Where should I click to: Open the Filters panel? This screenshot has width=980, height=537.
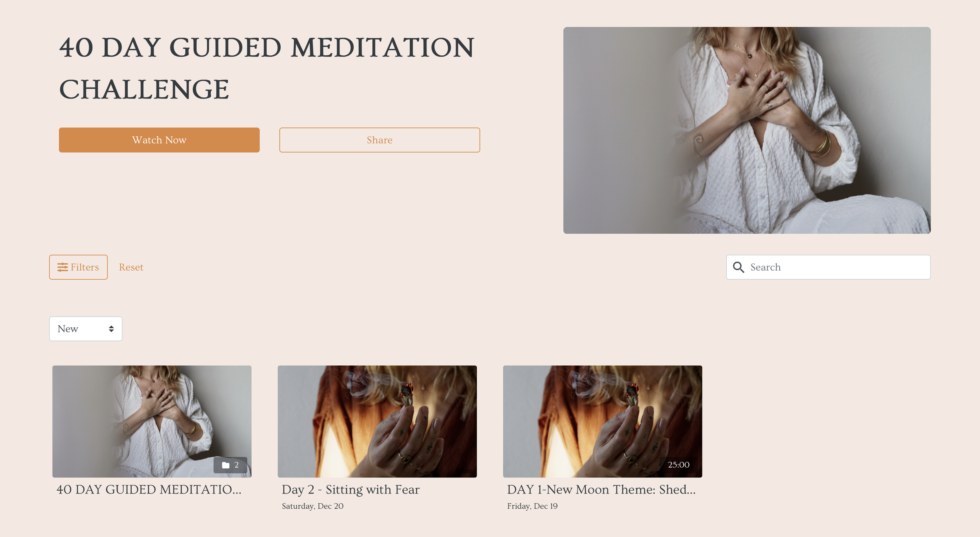[x=78, y=267]
